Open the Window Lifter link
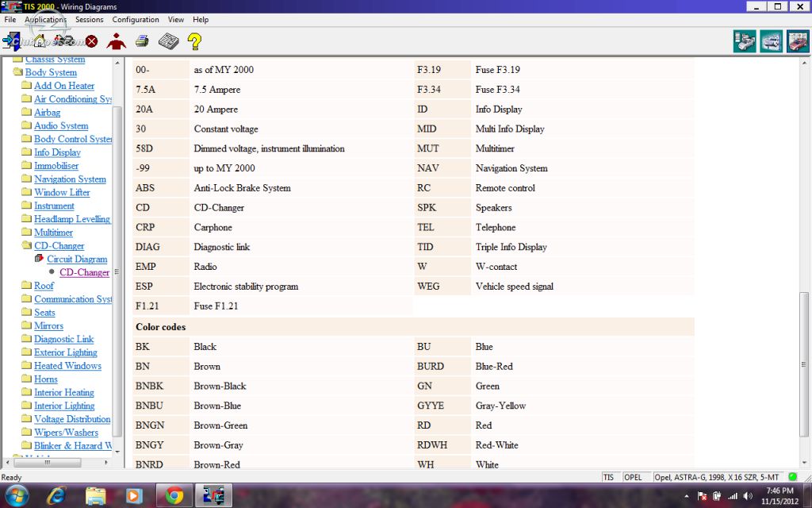812x508 pixels. point(62,192)
